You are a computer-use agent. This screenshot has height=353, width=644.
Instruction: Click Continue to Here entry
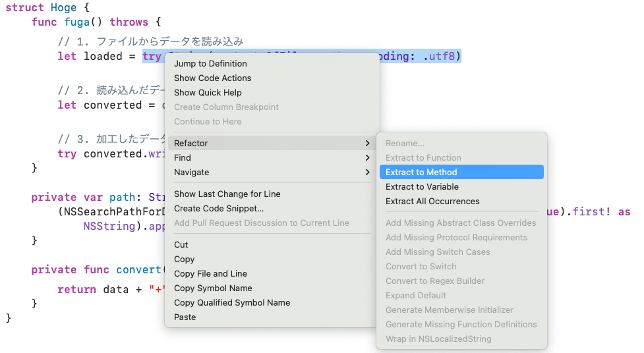click(272, 121)
